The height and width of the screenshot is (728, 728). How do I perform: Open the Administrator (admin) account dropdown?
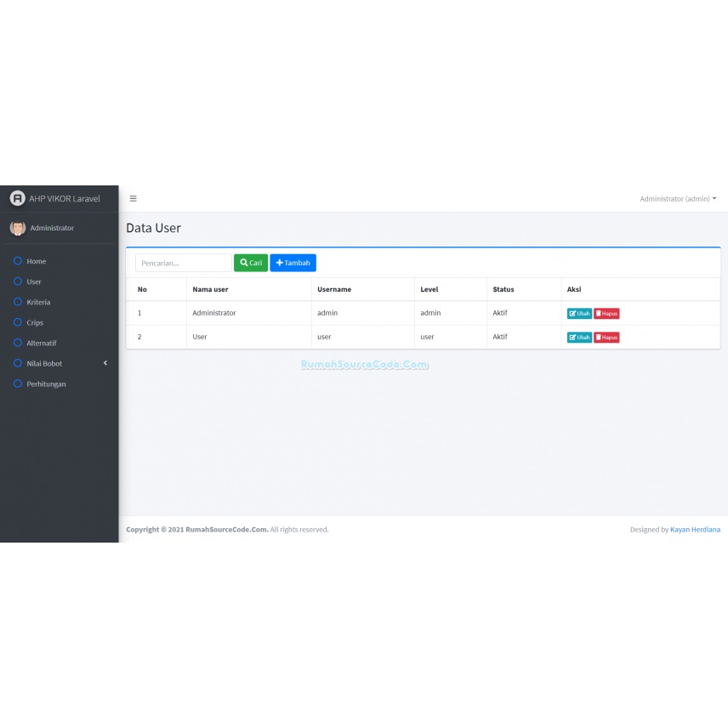(x=677, y=199)
